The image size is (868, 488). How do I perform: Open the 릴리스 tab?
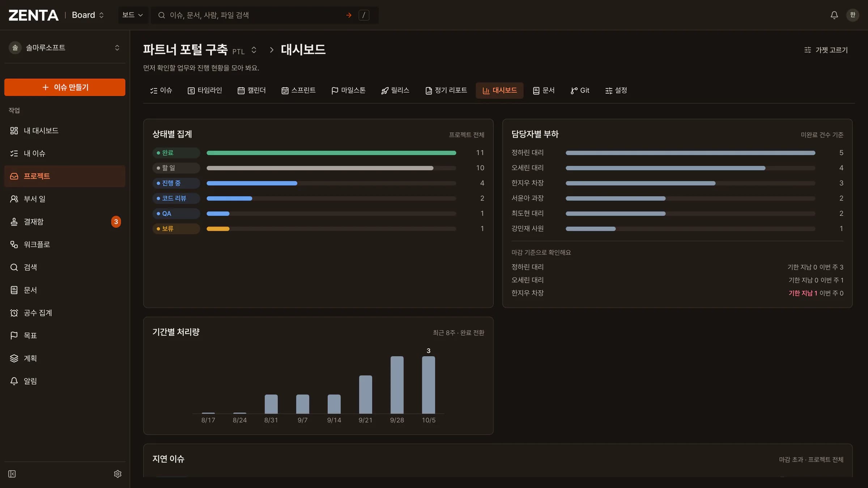[x=395, y=90]
